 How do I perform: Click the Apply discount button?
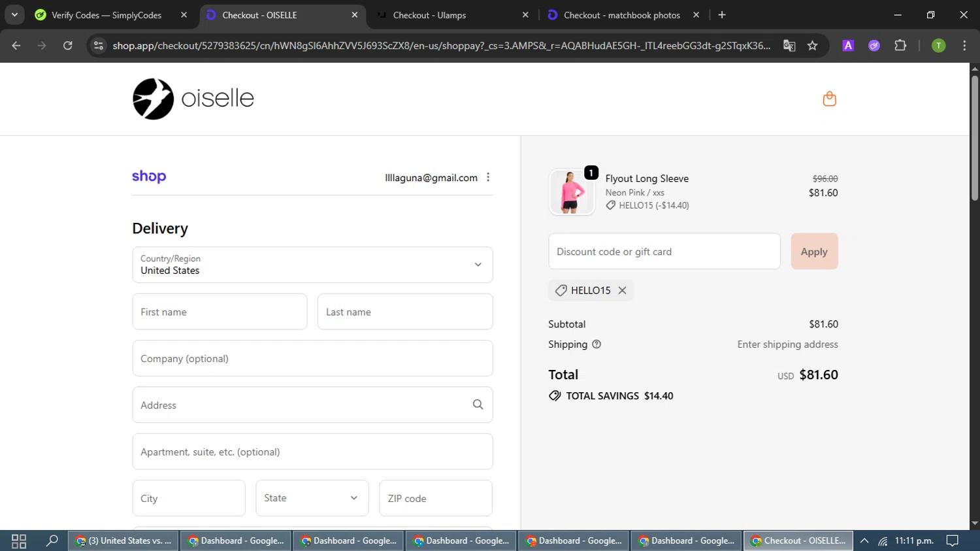coord(814,251)
